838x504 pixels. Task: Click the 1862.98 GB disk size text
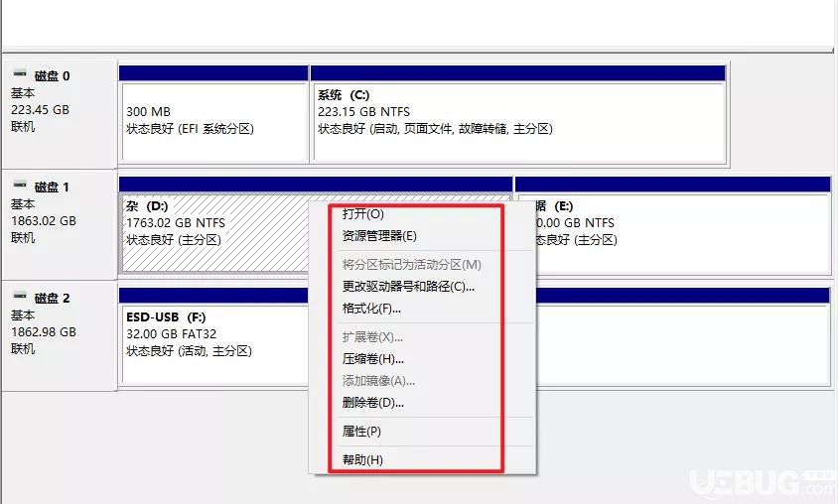click(x=44, y=332)
